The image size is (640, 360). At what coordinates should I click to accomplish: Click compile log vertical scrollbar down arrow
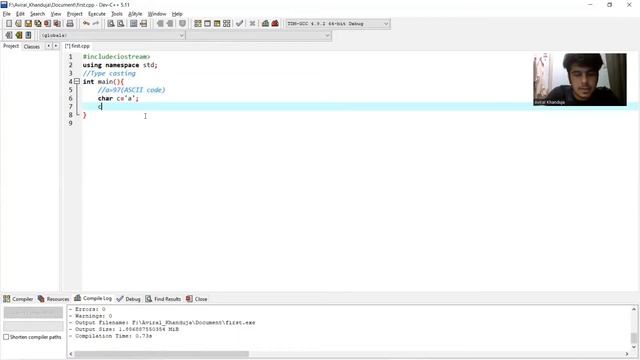(x=633, y=347)
